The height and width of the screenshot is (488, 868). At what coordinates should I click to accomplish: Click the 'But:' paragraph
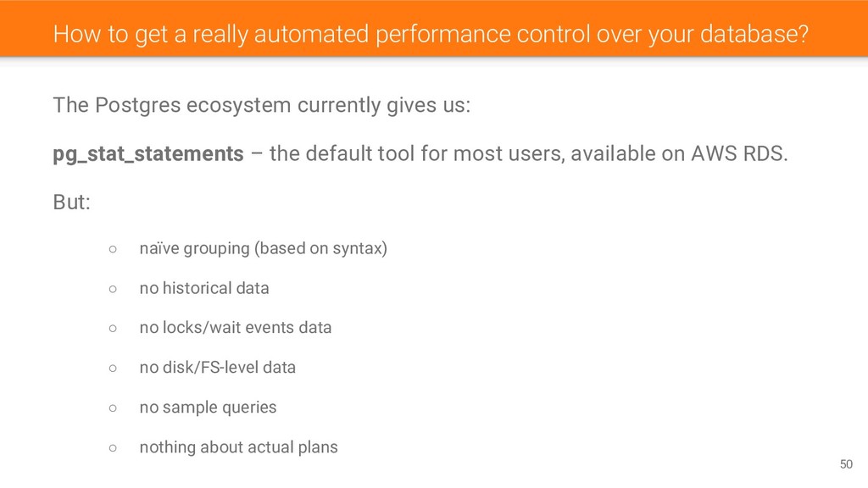[71, 202]
